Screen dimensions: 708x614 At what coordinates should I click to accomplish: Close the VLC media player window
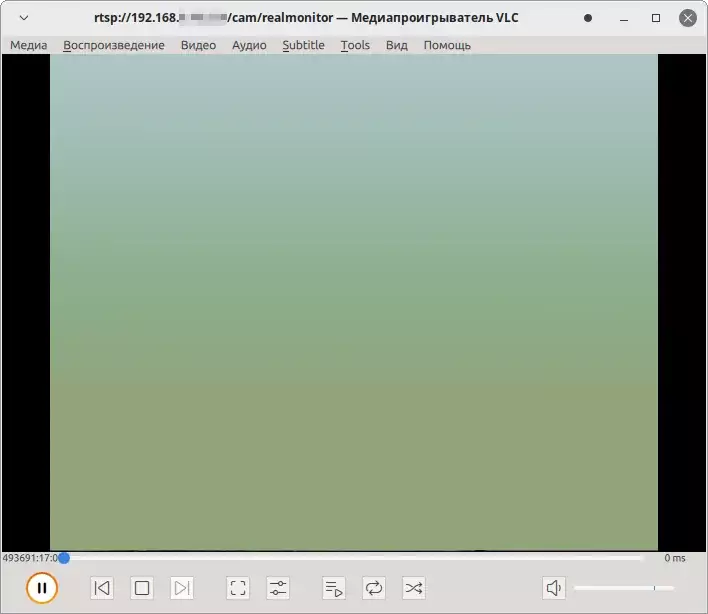coord(688,18)
